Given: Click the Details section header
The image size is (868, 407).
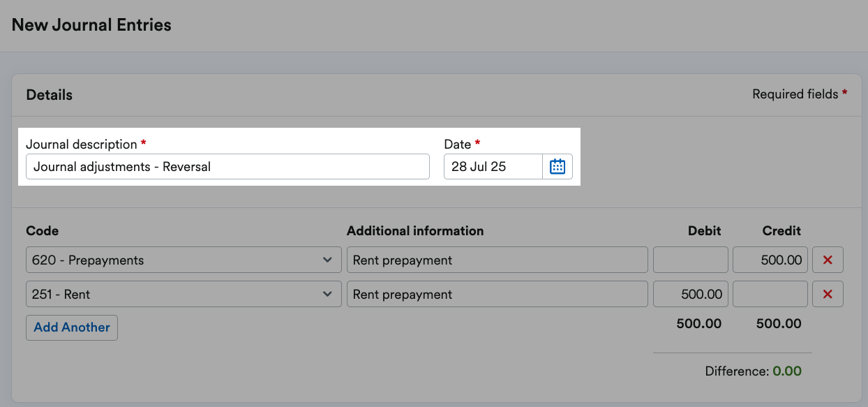Looking at the screenshot, I should pyautogui.click(x=49, y=94).
